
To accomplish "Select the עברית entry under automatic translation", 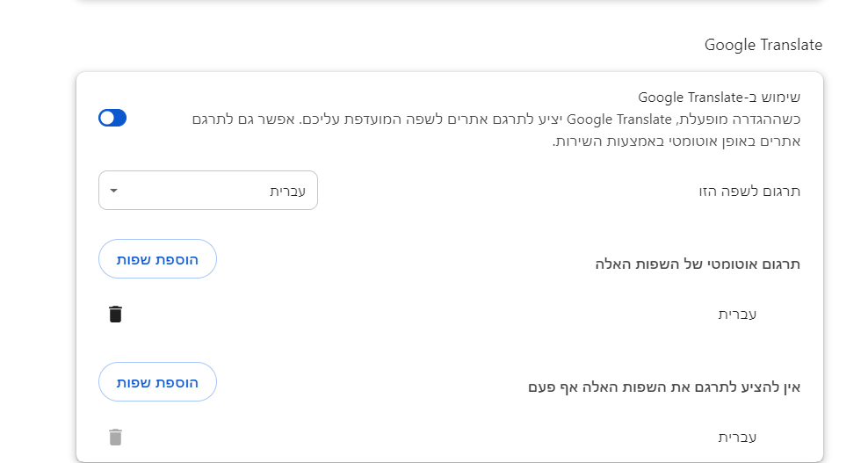I will (x=737, y=314).
